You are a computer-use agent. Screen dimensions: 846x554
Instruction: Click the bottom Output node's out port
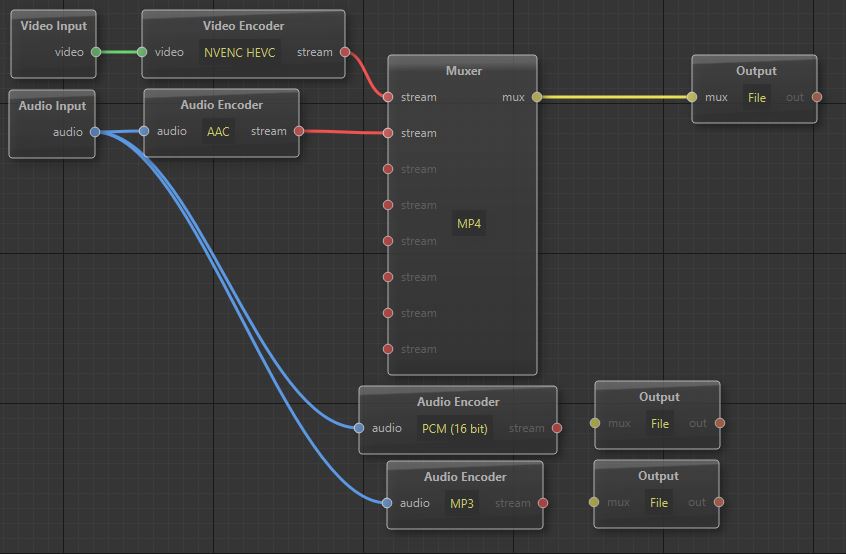pyautogui.click(x=719, y=502)
